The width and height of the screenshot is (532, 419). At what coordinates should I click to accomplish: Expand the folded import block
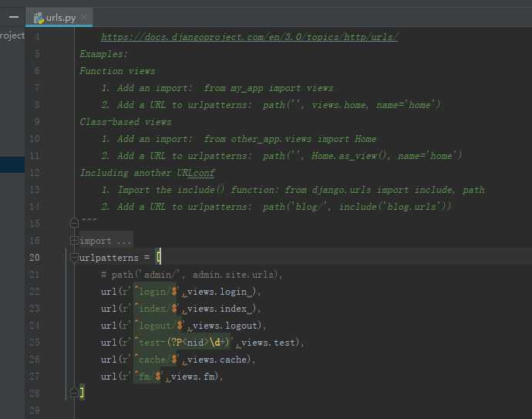pos(74,241)
